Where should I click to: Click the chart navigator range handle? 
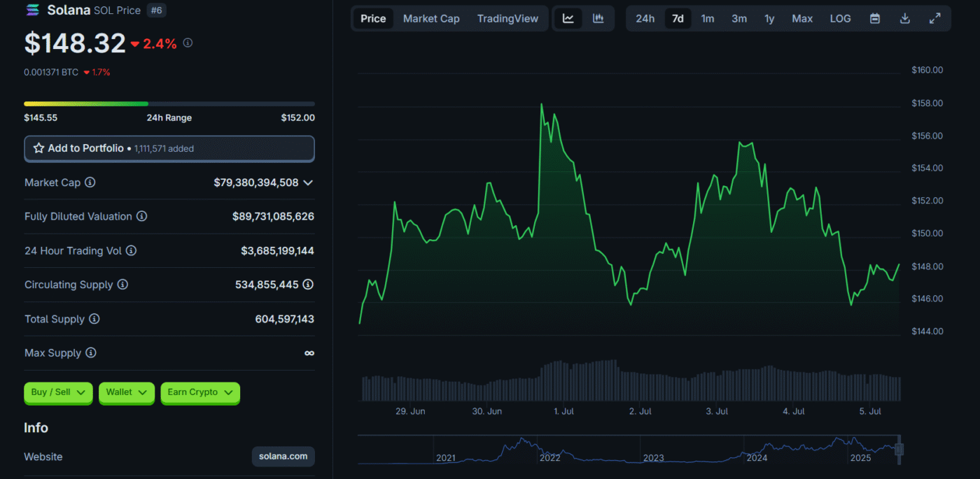point(899,449)
